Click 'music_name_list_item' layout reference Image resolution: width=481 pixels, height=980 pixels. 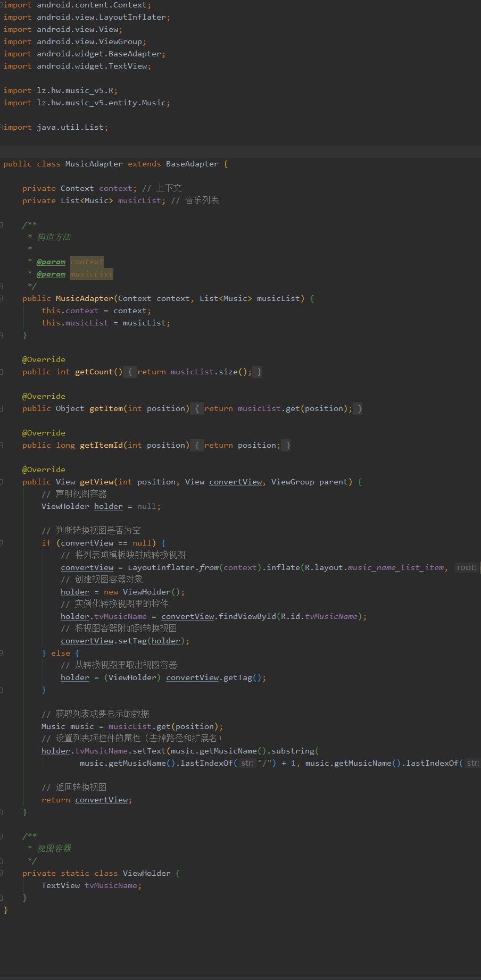(x=396, y=567)
